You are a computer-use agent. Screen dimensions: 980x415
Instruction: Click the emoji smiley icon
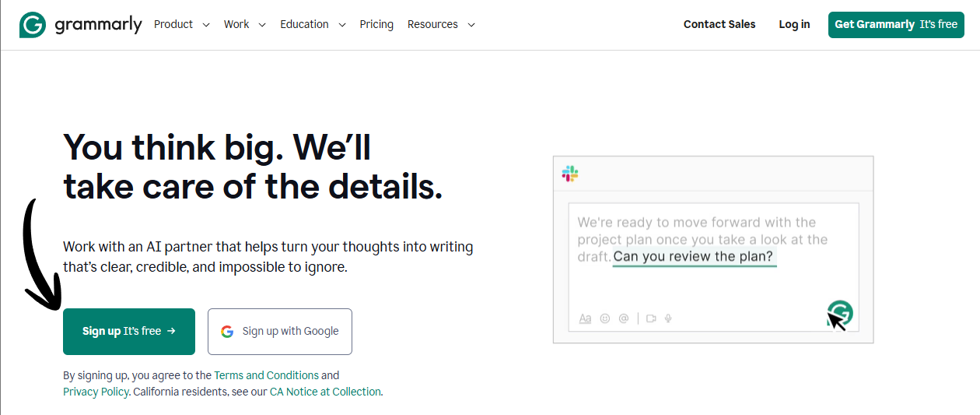(x=605, y=318)
